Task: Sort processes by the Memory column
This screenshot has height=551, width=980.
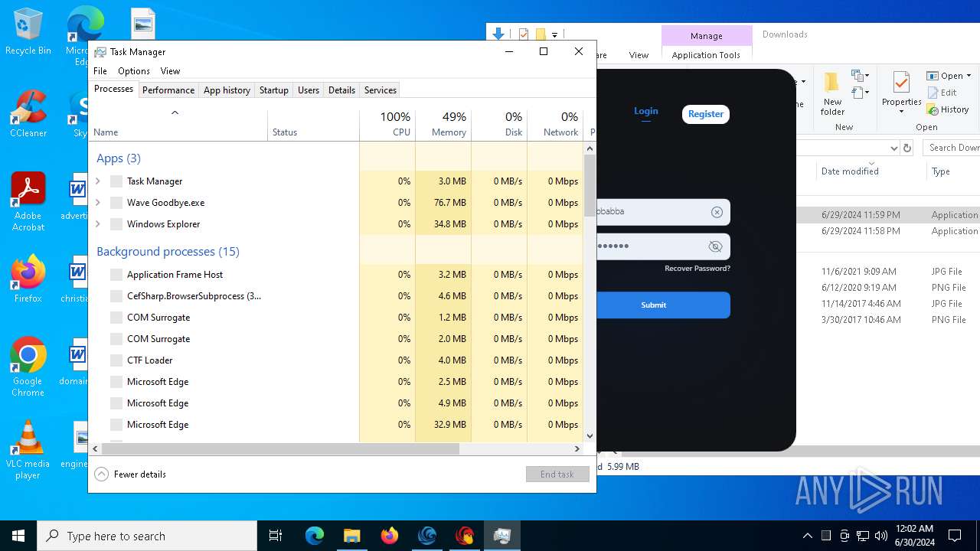Action: click(443, 125)
